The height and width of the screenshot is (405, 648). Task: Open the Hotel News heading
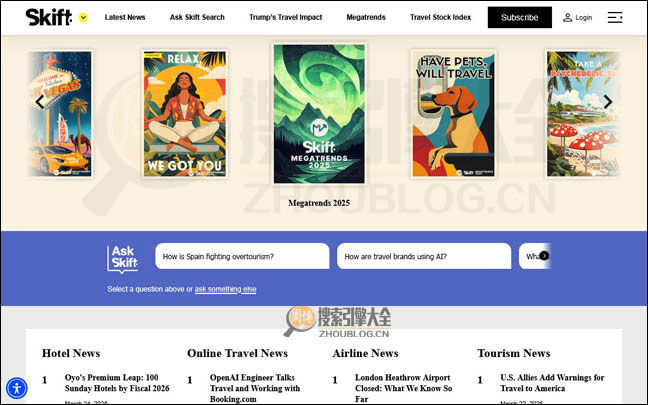71,353
